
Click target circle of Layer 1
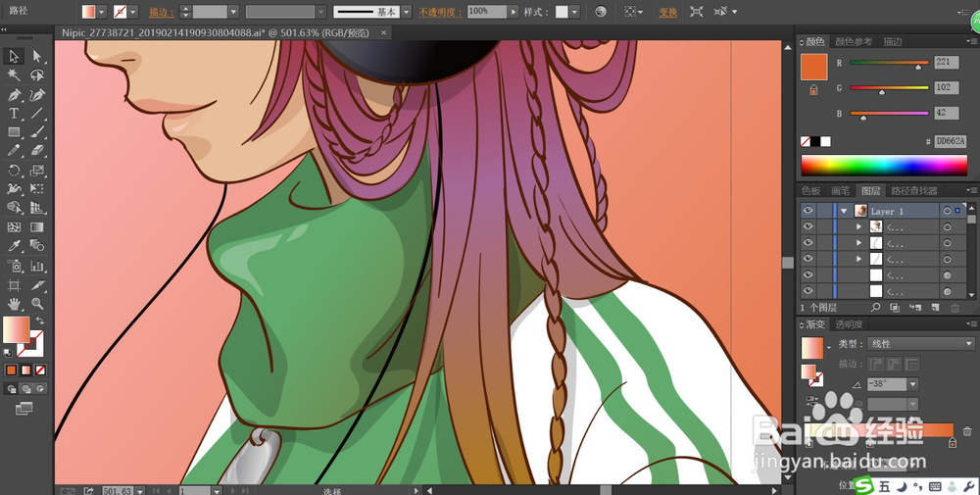pos(948,211)
